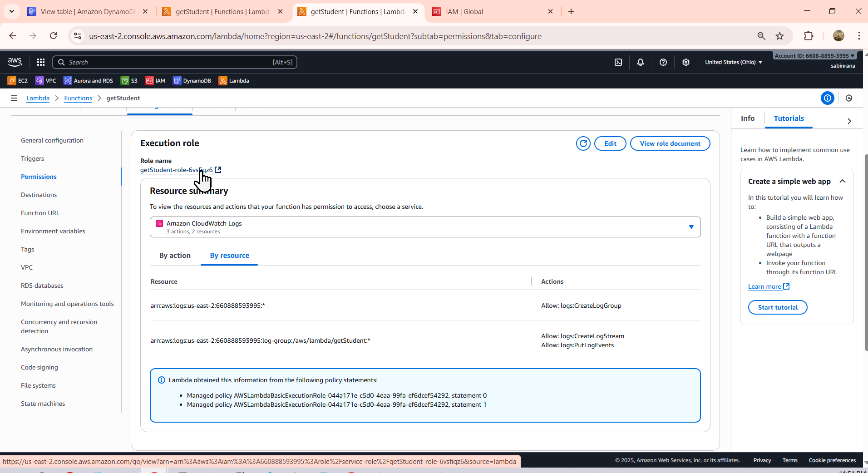The height and width of the screenshot is (473, 868).
Task: Open the AWS support help icon
Action: pos(663,62)
